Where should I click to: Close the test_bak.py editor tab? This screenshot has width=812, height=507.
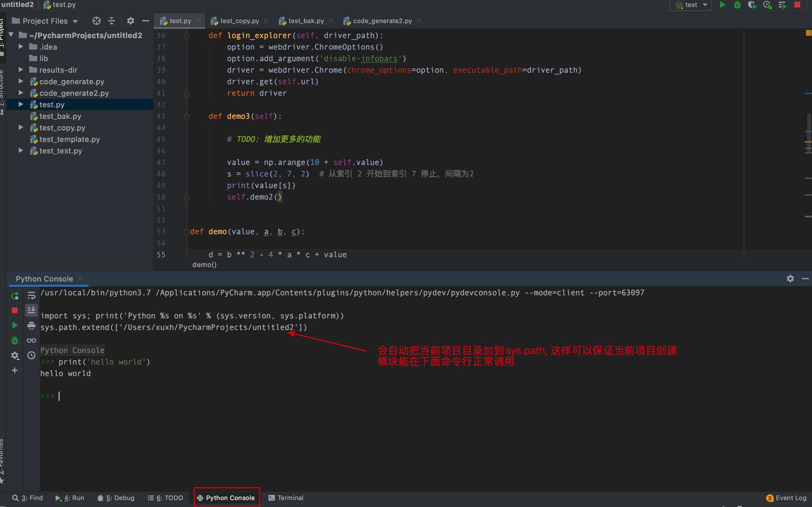(x=331, y=21)
